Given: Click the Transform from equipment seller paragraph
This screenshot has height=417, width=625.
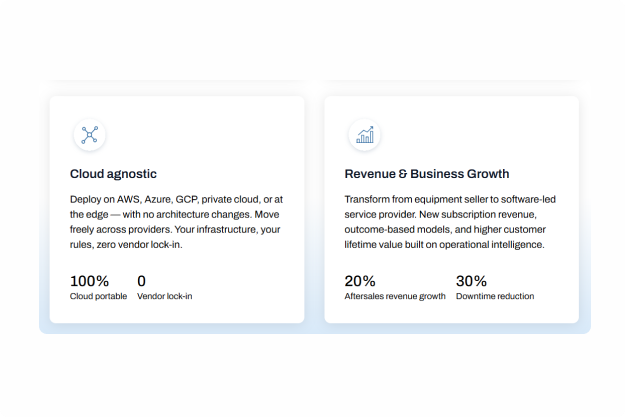Looking at the screenshot, I should pyautogui.click(x=450, y=222).
